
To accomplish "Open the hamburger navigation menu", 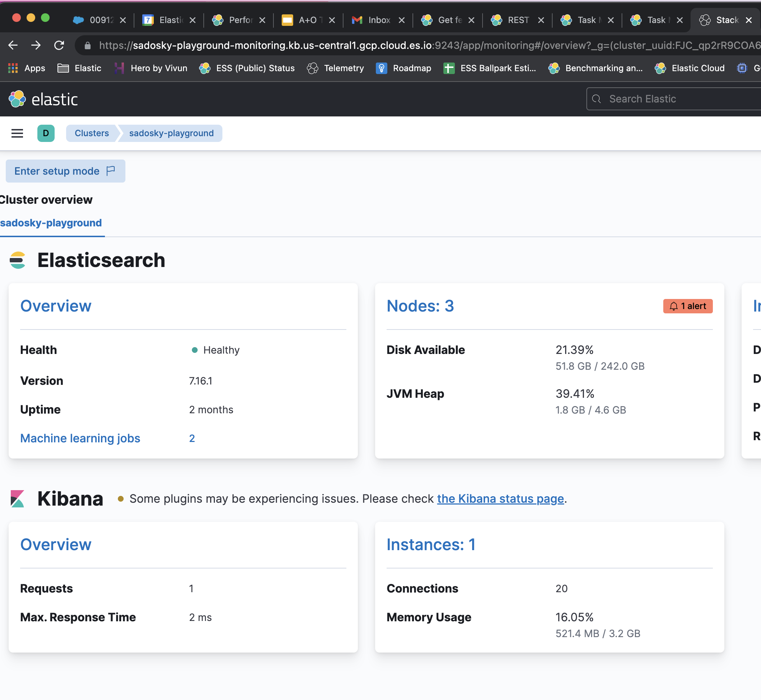I will [x=17, y=133].
